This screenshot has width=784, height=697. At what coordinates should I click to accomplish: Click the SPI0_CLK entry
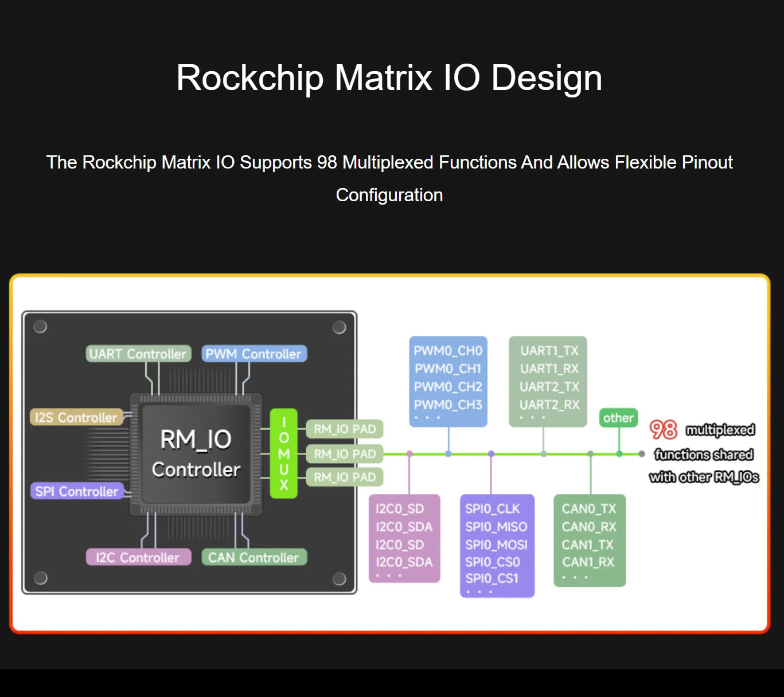[x=493, y=509]
